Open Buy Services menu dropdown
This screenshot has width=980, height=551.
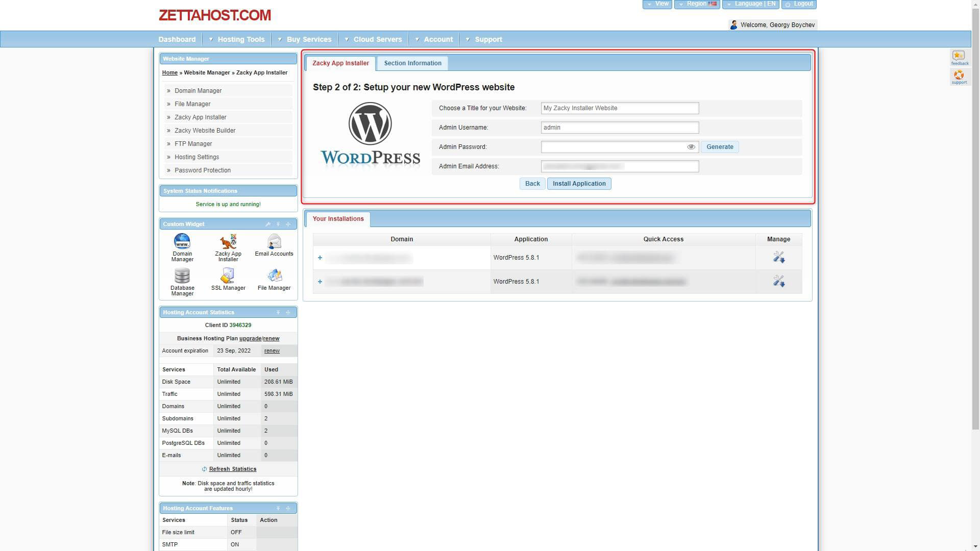coord(304,39)
